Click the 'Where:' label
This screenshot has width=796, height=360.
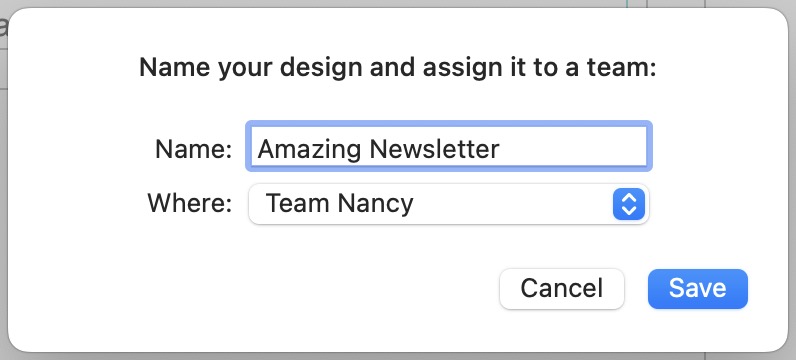point(190,204)
